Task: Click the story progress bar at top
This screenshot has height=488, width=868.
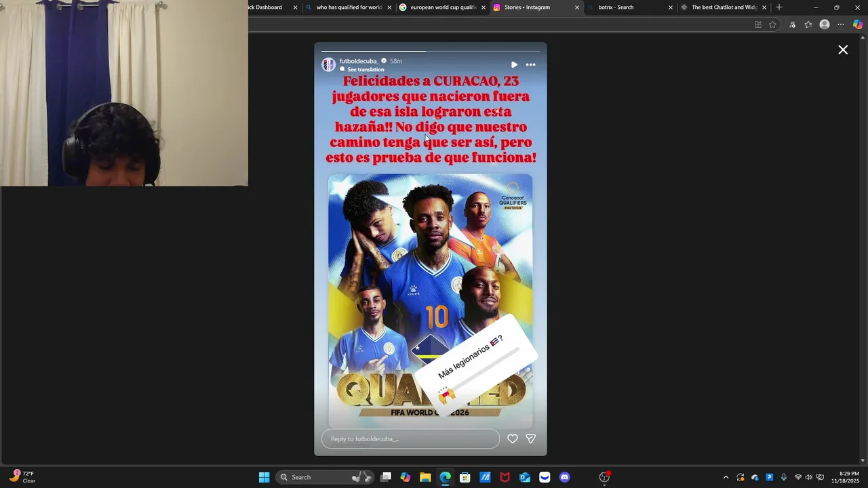Action: (x=431, y=51)
